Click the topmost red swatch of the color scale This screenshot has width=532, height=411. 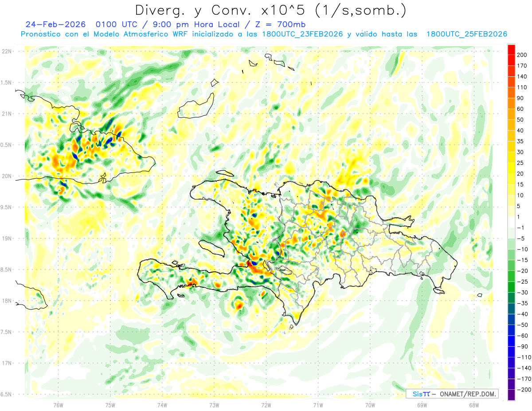pos(511,49)
